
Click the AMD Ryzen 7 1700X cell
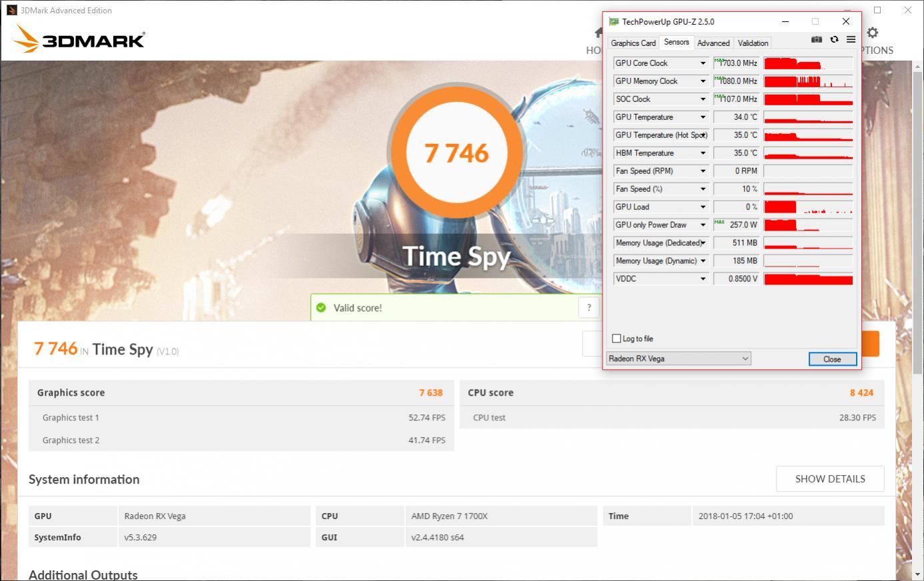(501, 516)
